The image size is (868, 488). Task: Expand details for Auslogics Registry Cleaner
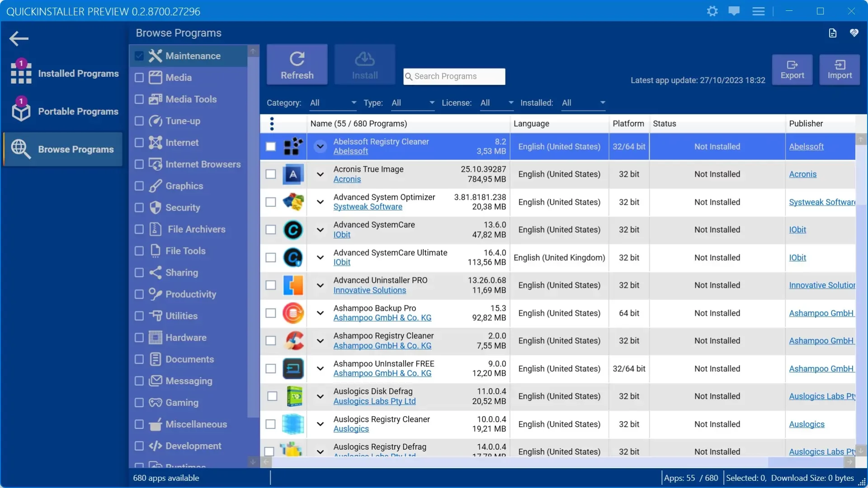tap(320, 424)
